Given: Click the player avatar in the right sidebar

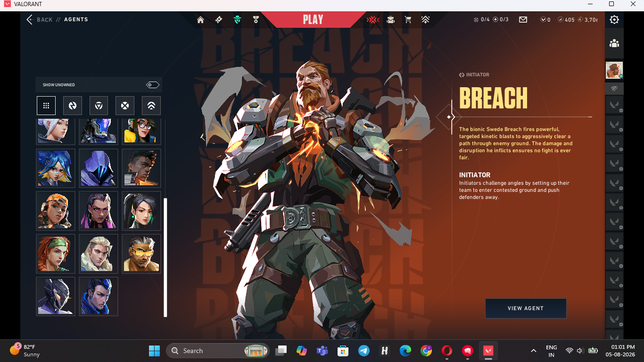Looking at the screenshot, I should pos(614,70).
